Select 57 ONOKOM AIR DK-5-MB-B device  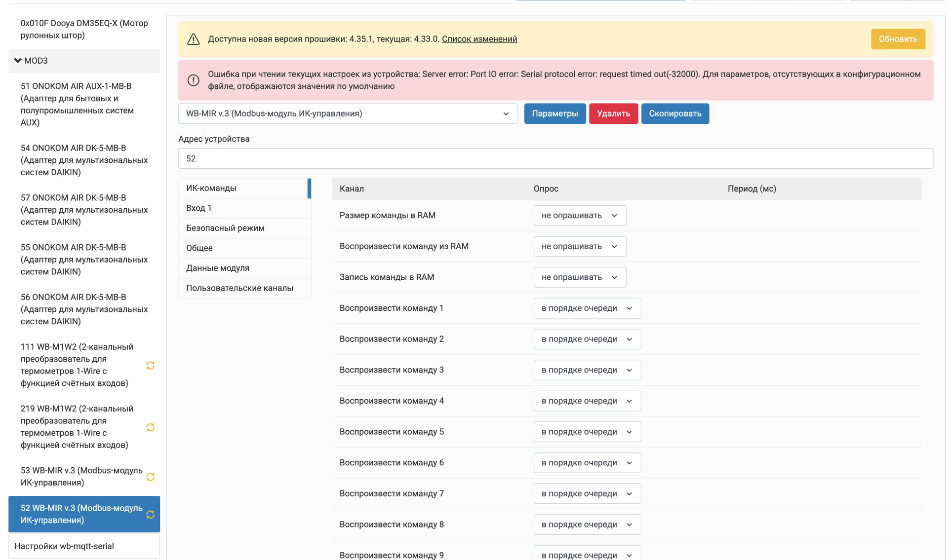[x=84, y=210]
